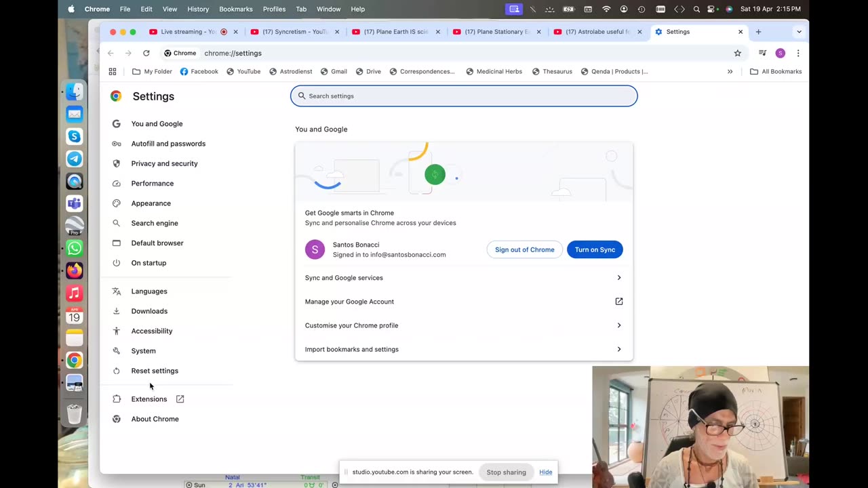
Task: Open Gmail bookmark
Action: tap(334, 71)
